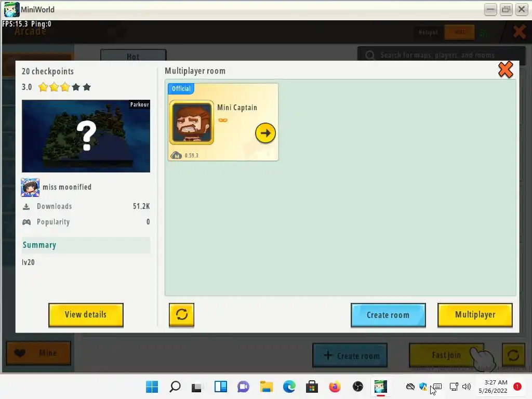Click the blue Create room button in dialog

[x=388, y=315]
